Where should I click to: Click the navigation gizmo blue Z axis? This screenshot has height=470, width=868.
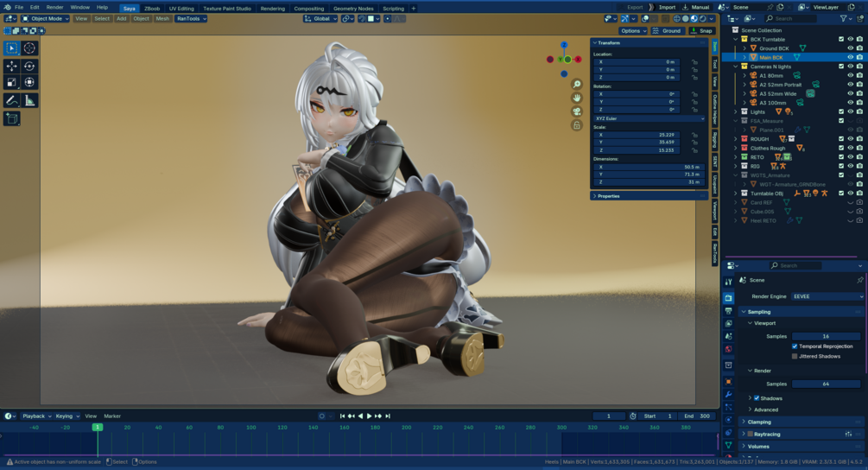click(563, 45)
